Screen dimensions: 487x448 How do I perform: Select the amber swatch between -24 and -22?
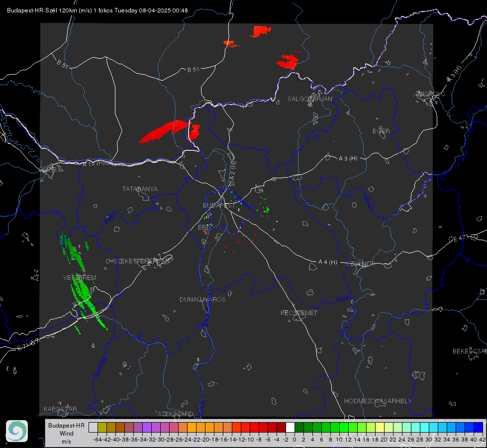click(x=192, y=427)
